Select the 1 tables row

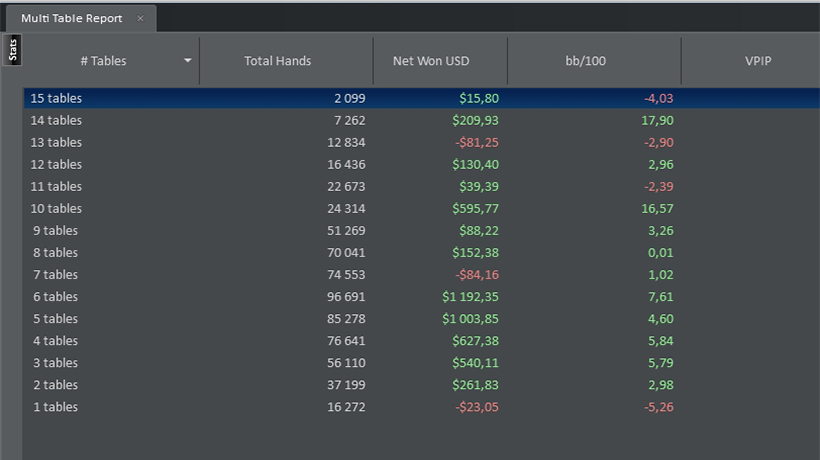[x=422, y=407]
